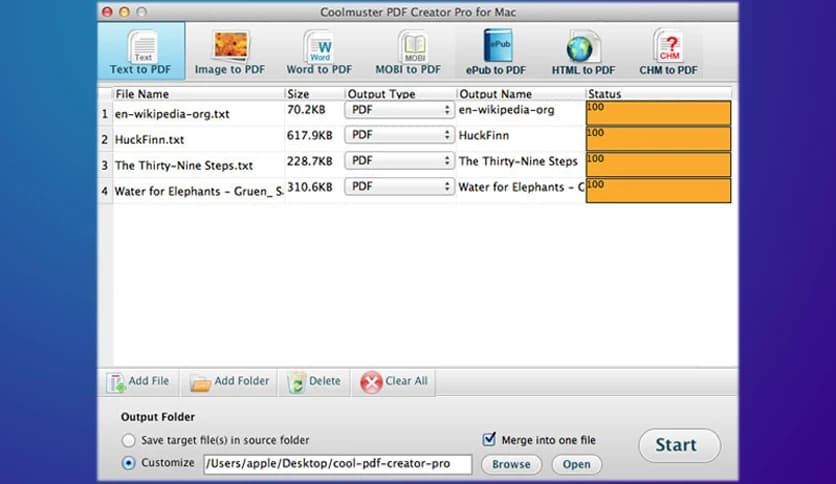
Task: Open Output Type dropdown for en-wikipedia-org.txt
Action: [399, 110]
